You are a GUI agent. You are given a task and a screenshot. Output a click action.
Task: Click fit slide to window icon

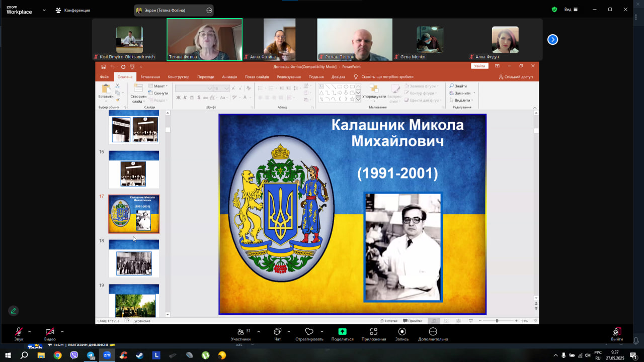tap(535, 321)
